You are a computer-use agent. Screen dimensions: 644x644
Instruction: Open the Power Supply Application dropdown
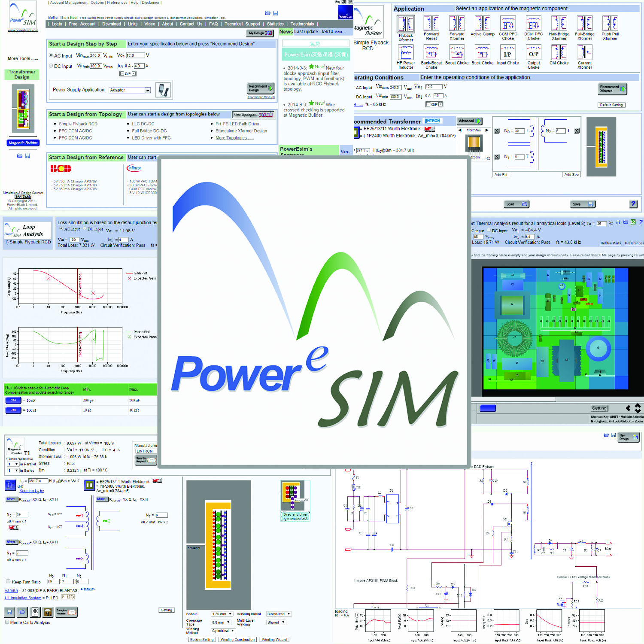pyautogui.click(x=148, y=90)
